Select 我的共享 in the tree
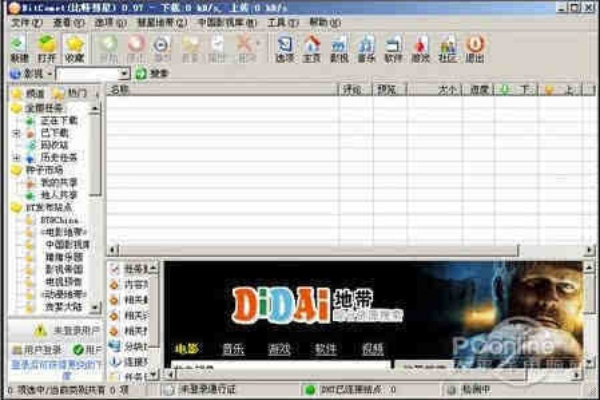600x400 pixels. 59,183
